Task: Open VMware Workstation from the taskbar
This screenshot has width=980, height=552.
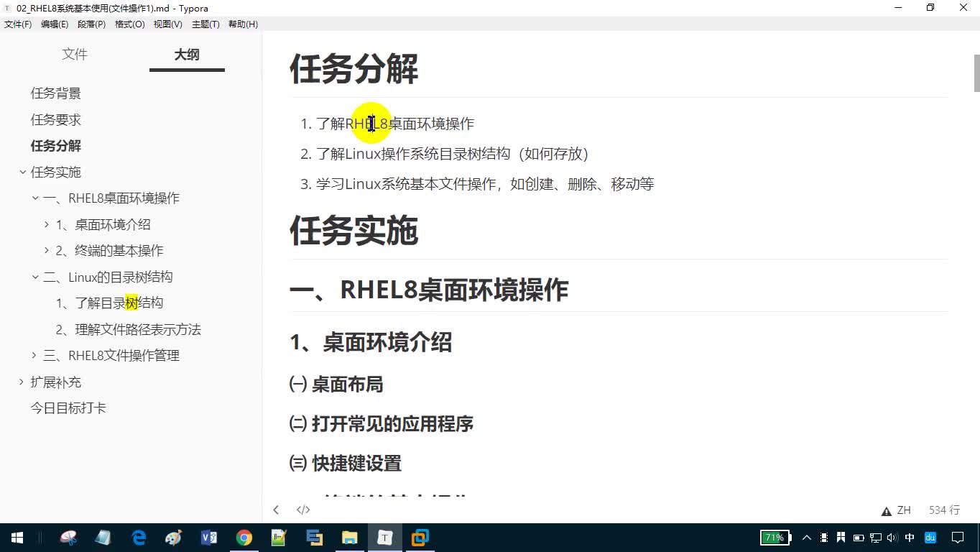Action: point(420,538)
